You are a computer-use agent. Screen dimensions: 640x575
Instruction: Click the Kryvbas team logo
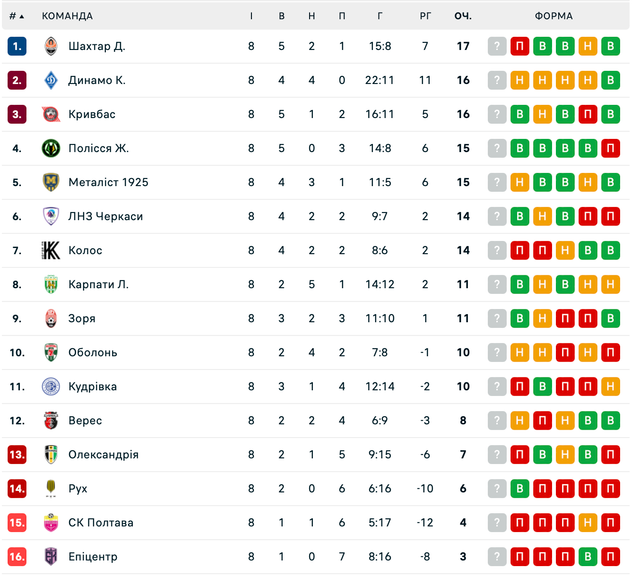(51, 114)
